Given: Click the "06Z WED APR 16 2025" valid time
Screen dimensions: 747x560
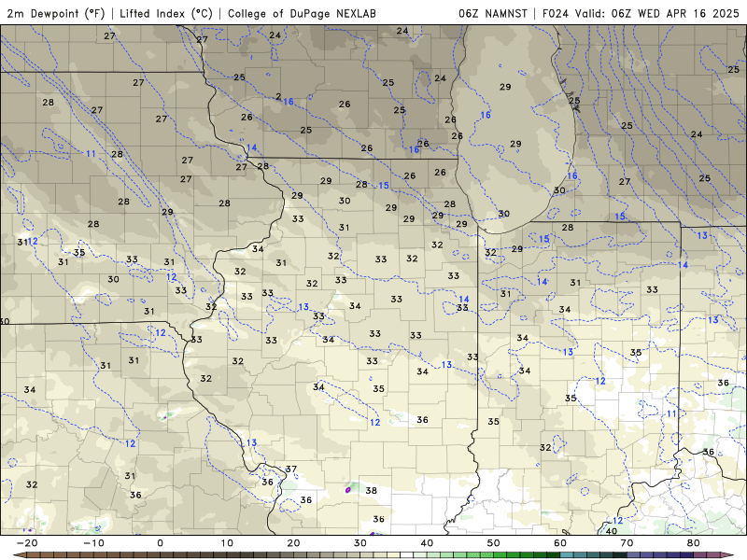Looking at the screenshot, I should [x=675, y=13].
